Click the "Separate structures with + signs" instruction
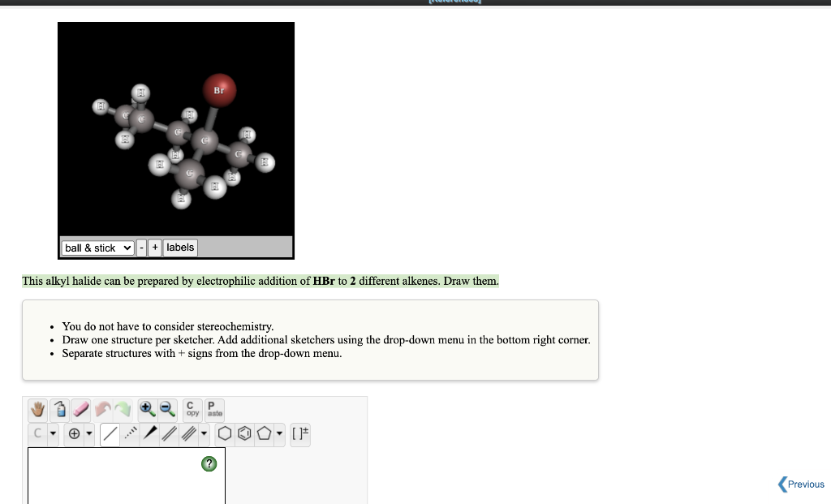831x504 pixels. pyautogui.click(x=202, y=353)
